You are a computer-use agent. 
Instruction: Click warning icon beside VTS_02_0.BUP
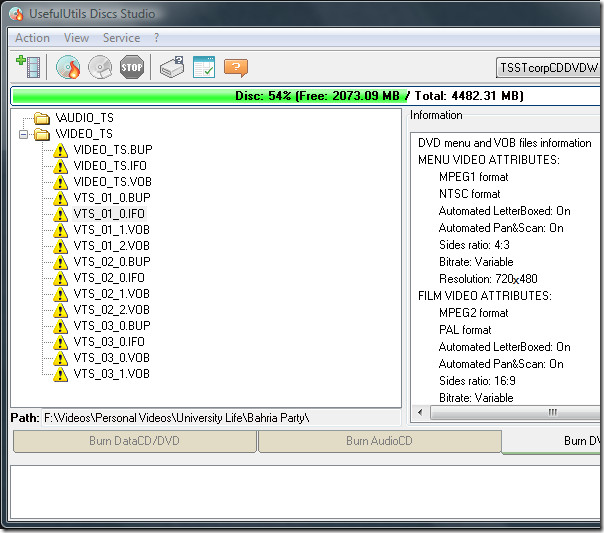[60, 262]
